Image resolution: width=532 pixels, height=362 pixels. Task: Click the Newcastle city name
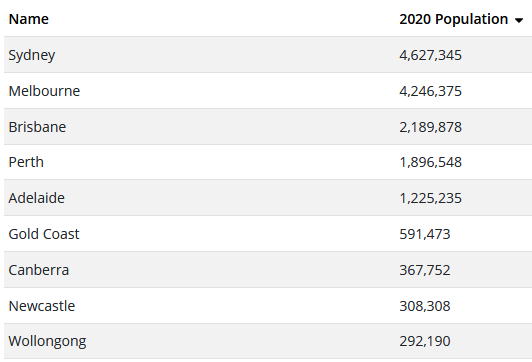pos(42,306)
